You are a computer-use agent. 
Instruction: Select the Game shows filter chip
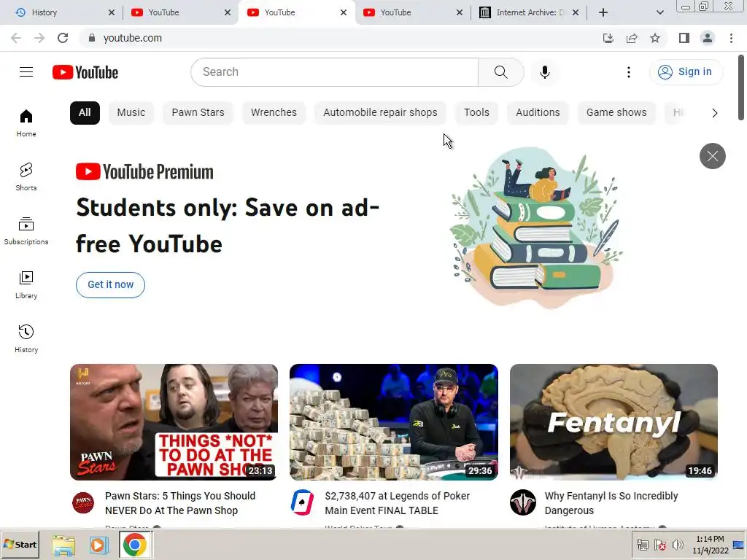[x=616, y=113]
